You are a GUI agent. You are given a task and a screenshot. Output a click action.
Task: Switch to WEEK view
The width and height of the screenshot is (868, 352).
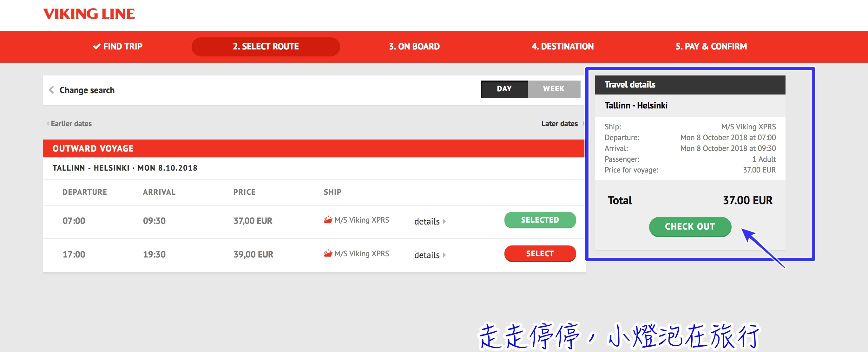(554, 89)
